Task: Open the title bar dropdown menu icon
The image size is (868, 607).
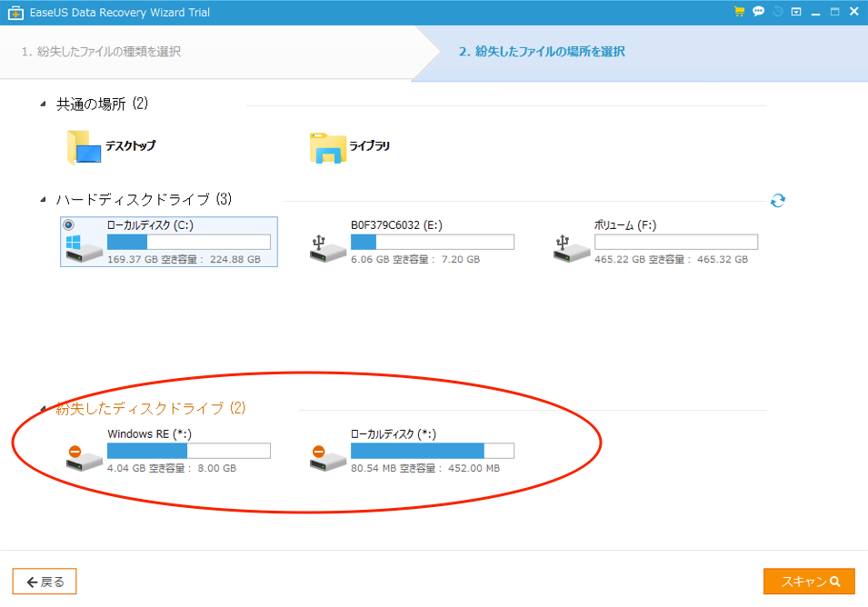Action: [796, 12]
